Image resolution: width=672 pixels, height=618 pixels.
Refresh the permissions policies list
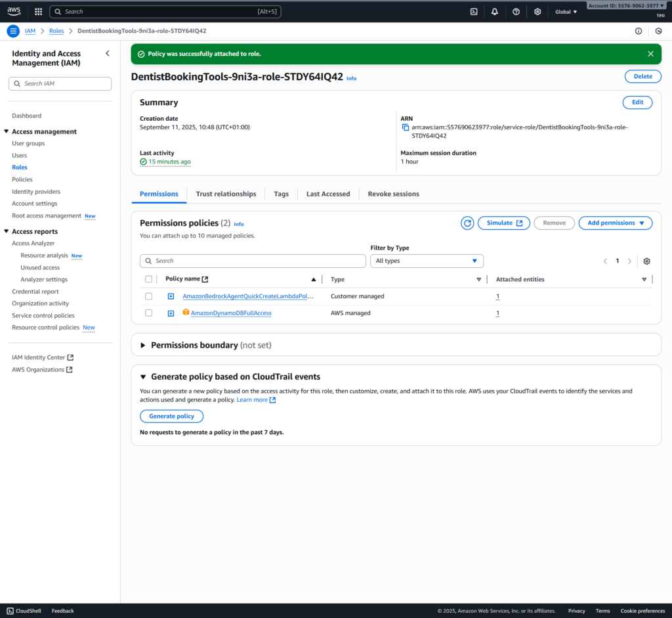pyautogui.click(x=467, y=223)
